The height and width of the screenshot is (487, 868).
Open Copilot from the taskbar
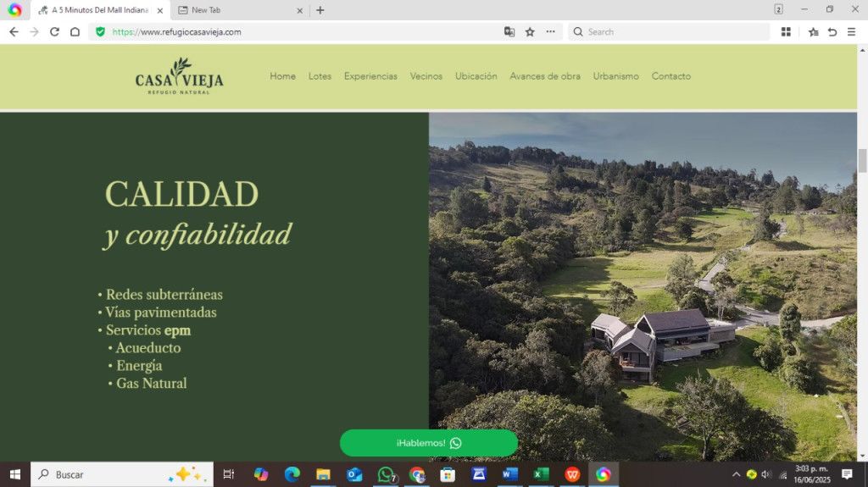point(261,474)
